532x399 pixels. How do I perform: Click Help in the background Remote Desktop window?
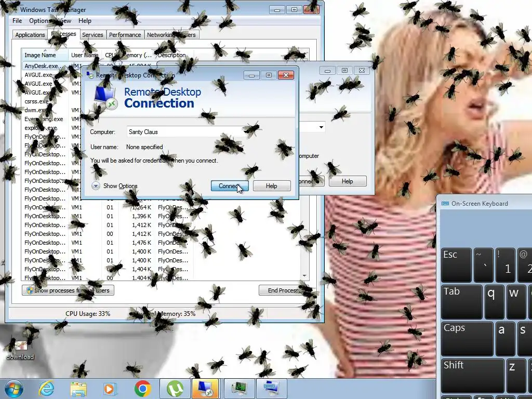(x=348, y=181)
